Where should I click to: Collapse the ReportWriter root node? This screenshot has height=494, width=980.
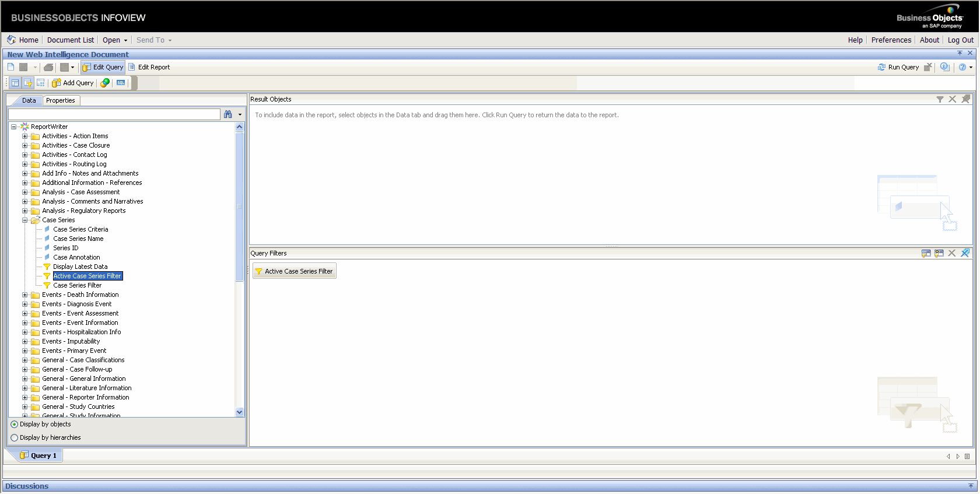[x=13, y=127]
